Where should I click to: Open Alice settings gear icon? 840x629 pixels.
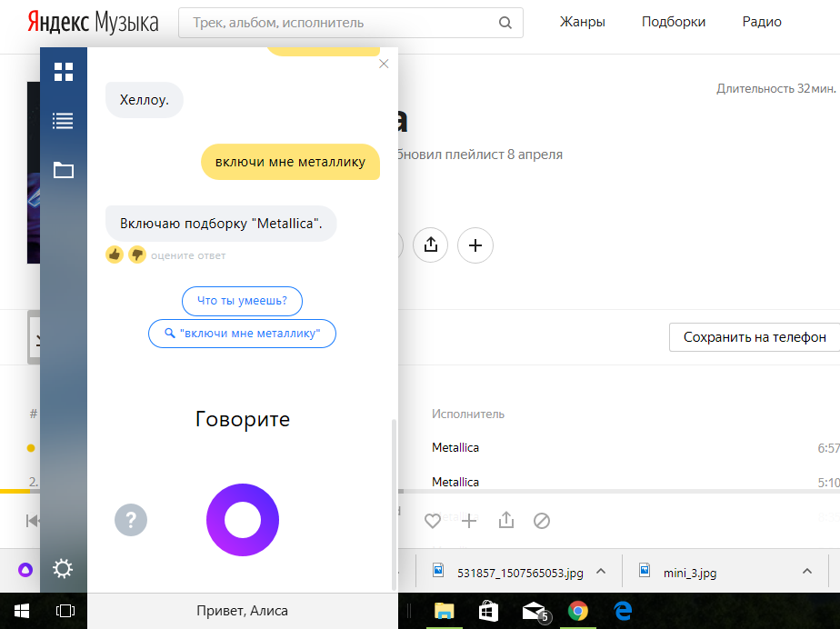coord(63,568)
